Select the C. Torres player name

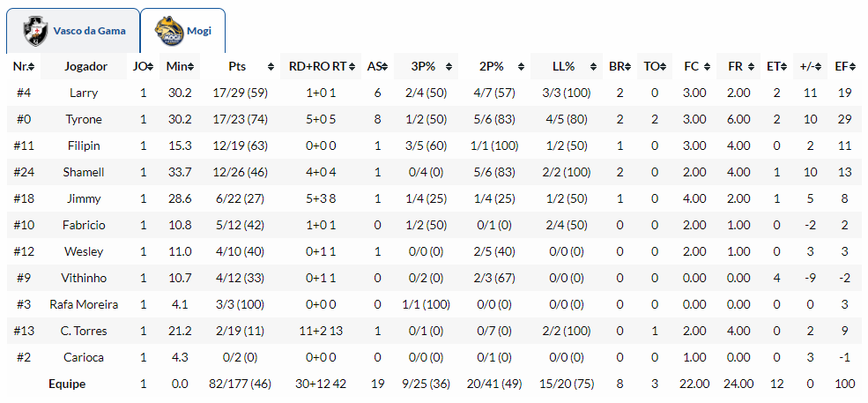click(84, 331)
